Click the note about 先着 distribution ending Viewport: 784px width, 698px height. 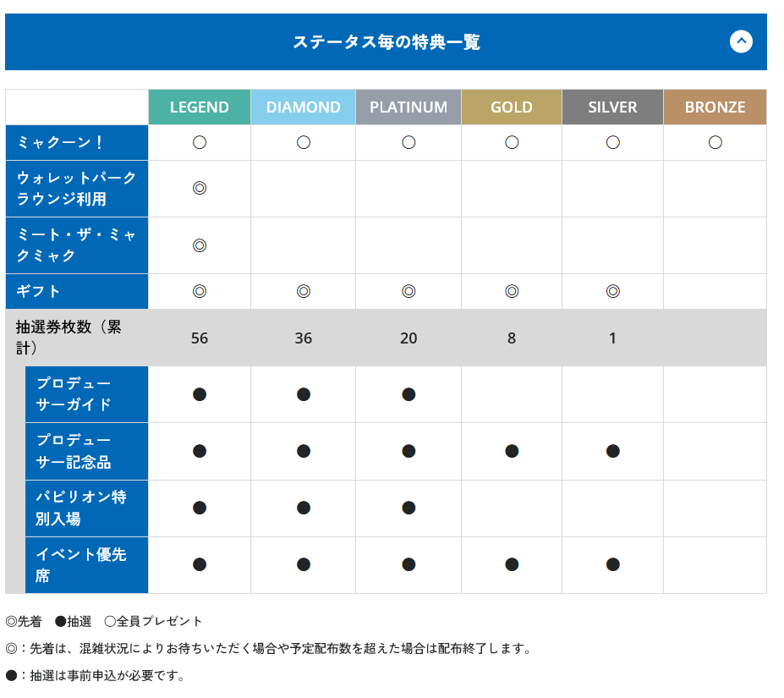point(268,649)
